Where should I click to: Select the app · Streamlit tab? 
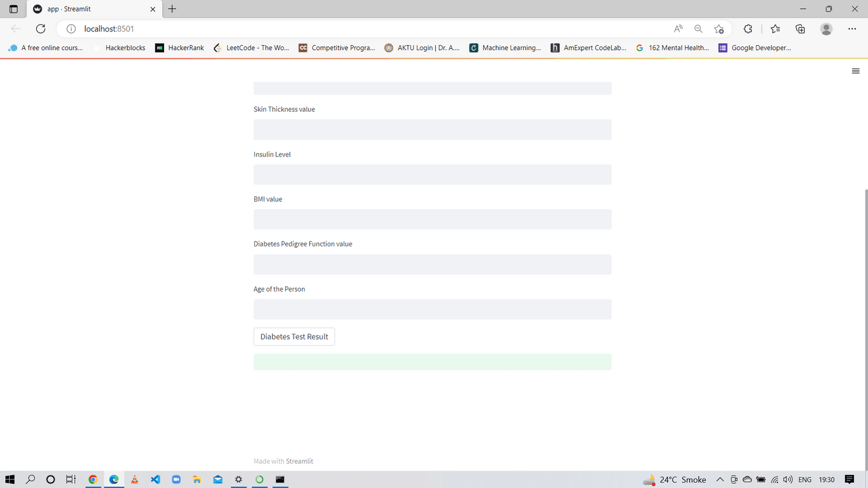(93, 9)
